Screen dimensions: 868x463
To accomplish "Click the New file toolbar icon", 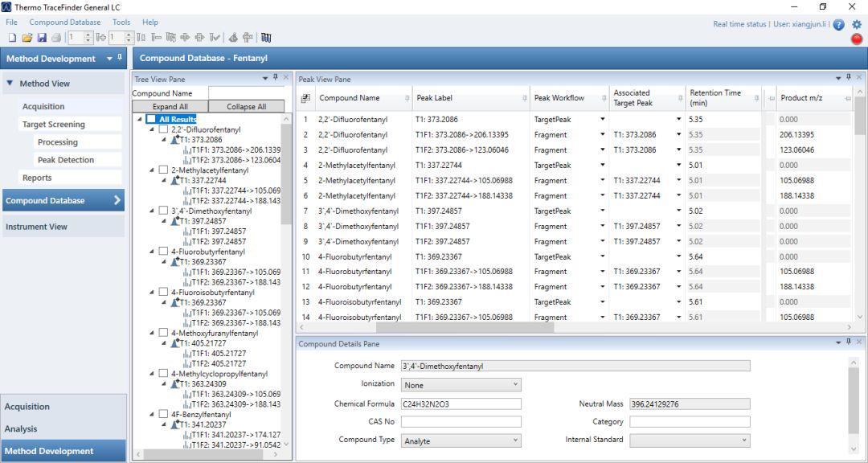I will [12, 38].
